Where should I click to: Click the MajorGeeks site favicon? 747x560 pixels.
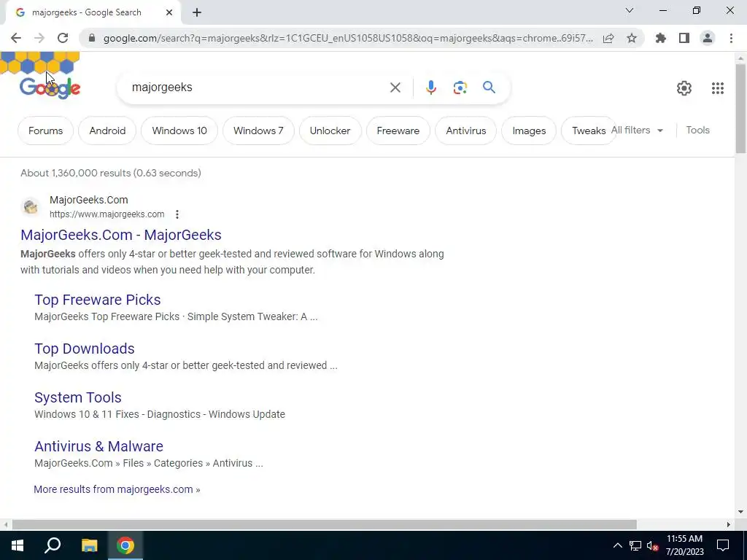click(x=31, y=206)
